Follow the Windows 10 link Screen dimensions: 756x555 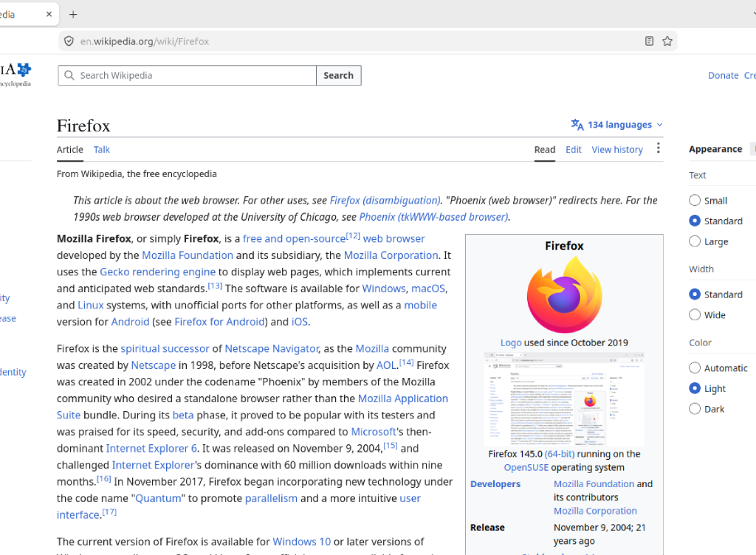point(302,542)
